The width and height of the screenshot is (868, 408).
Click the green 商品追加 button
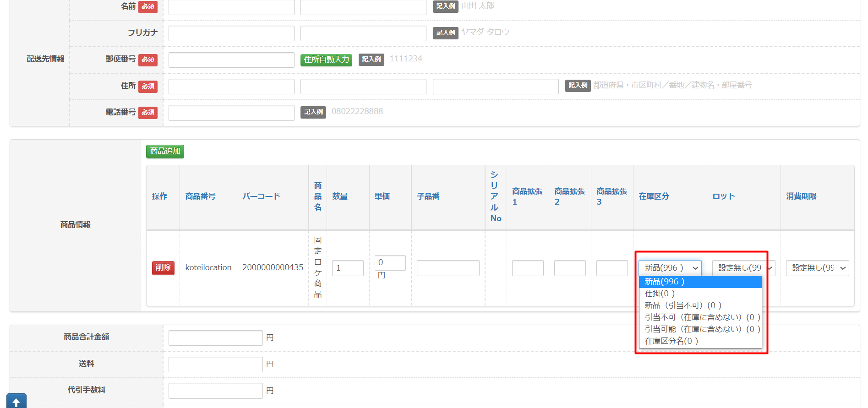coord(165,152)
